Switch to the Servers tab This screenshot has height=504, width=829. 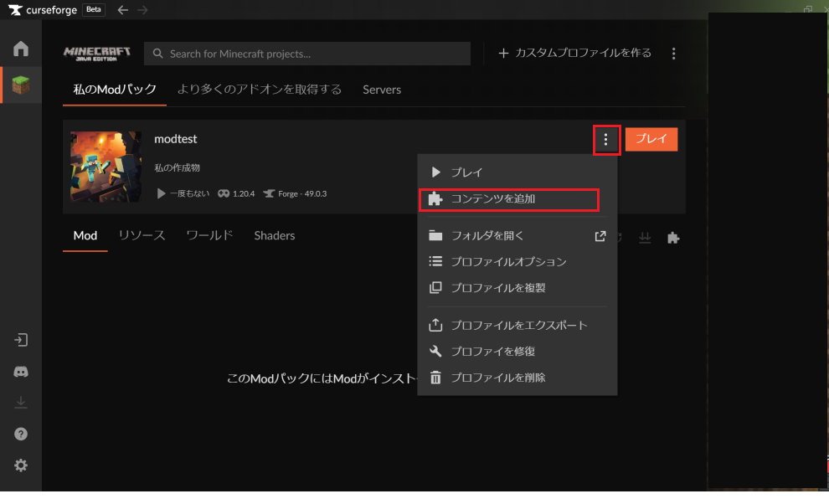pyautogui.click(x=382, y=90)
